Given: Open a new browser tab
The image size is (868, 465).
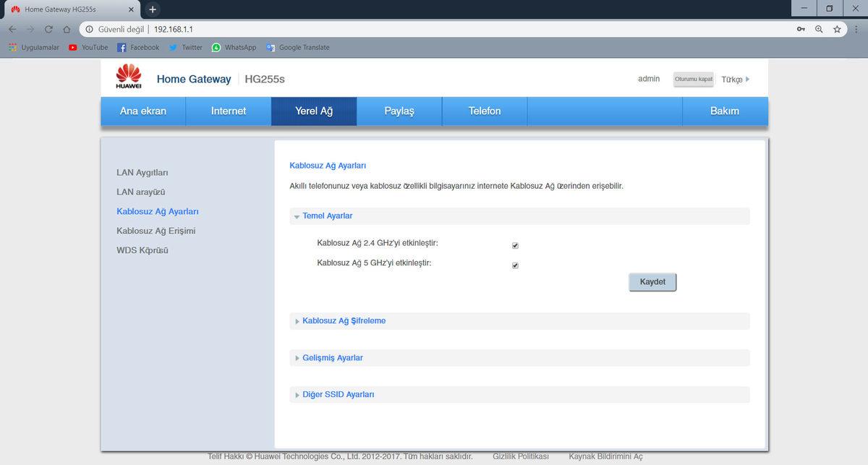Looking at the screenshot, I should pyautogui.click(x=152, y=9).
